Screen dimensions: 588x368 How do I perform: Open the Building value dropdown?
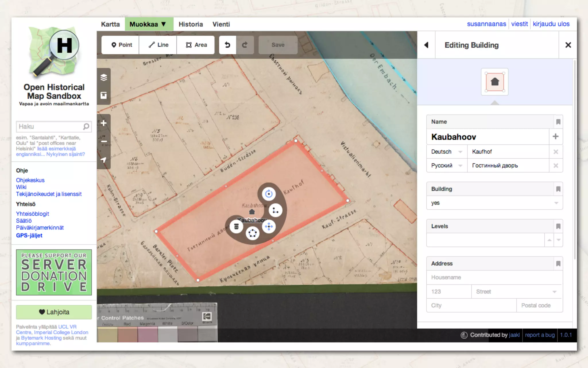556,203
